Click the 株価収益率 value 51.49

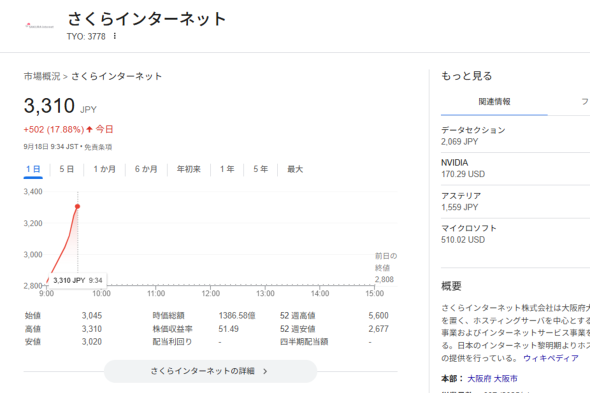pos(228,329)
